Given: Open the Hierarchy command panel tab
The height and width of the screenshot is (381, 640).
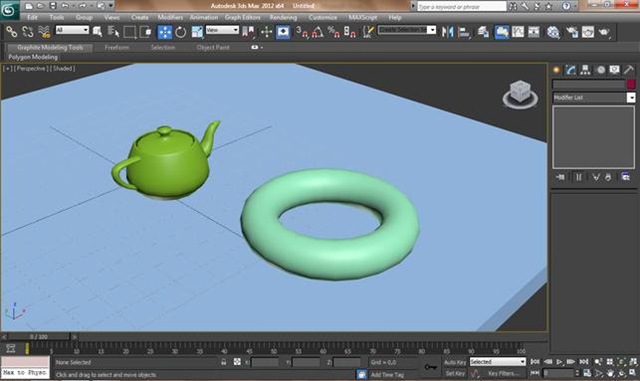Looking at the screenshot, I should coord(585,70).
